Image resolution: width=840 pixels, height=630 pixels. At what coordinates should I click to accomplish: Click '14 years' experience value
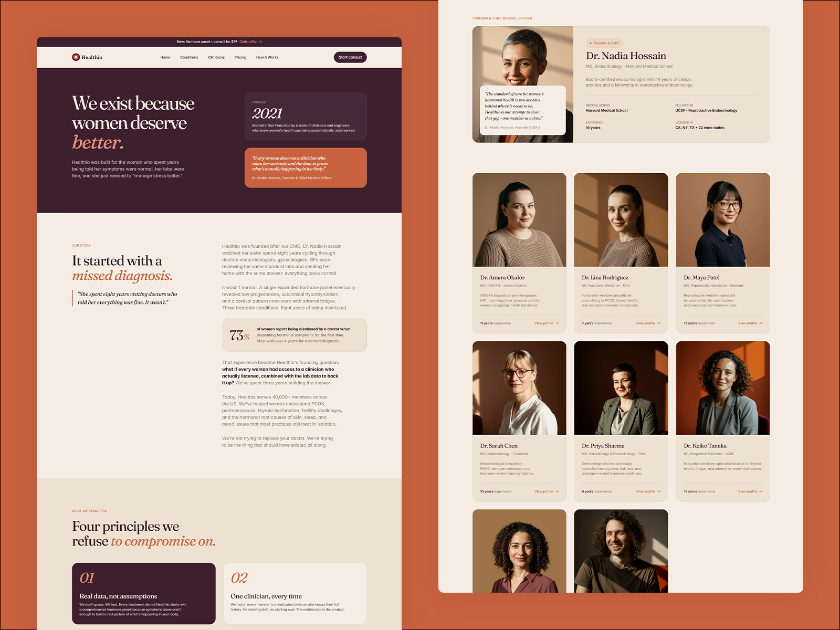[593, 128]
